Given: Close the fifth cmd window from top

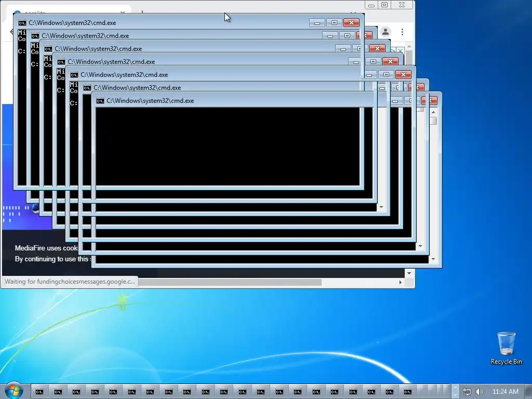Looking at the screenshot, I should pyautogui.click(x=403, y=75).
